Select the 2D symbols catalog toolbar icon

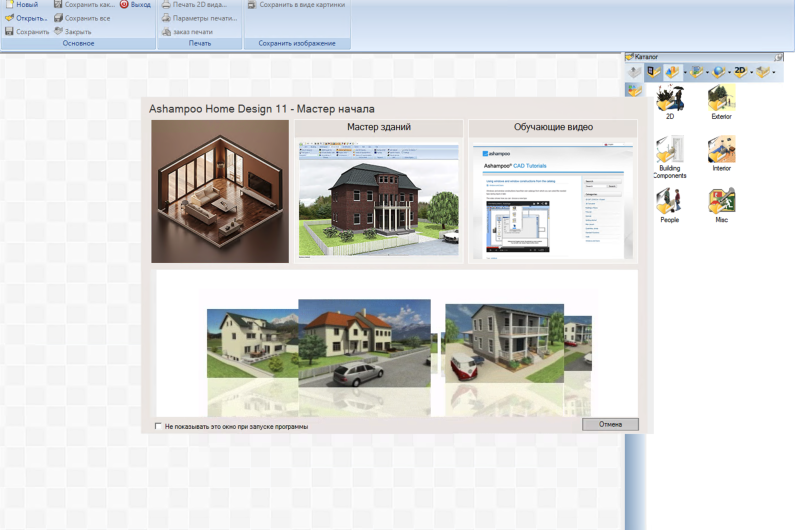tap(740, 73)
